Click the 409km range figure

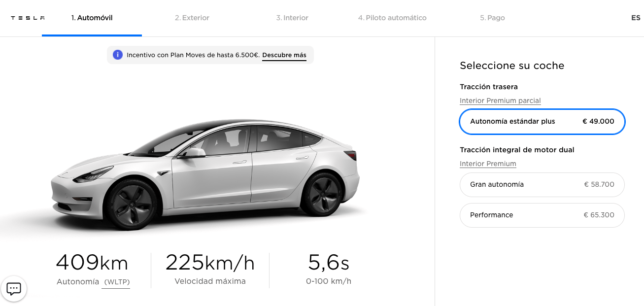tap(92, 263)
